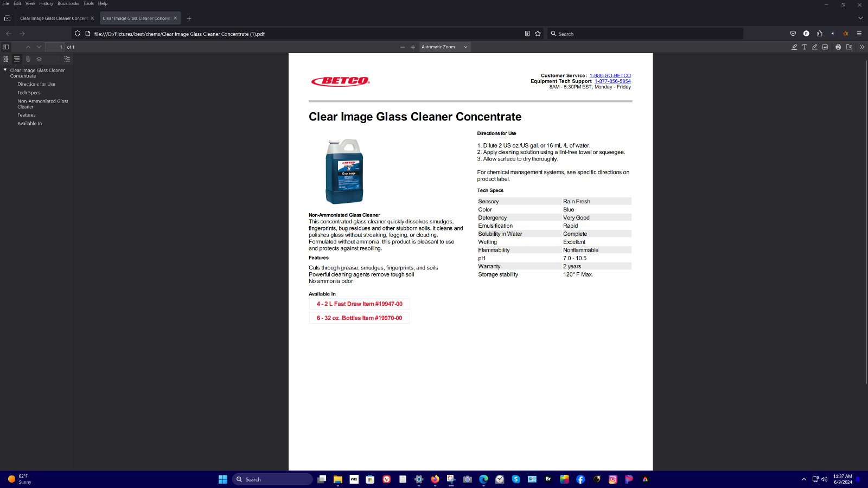Select the Draw pencil tool

point(815,47)
